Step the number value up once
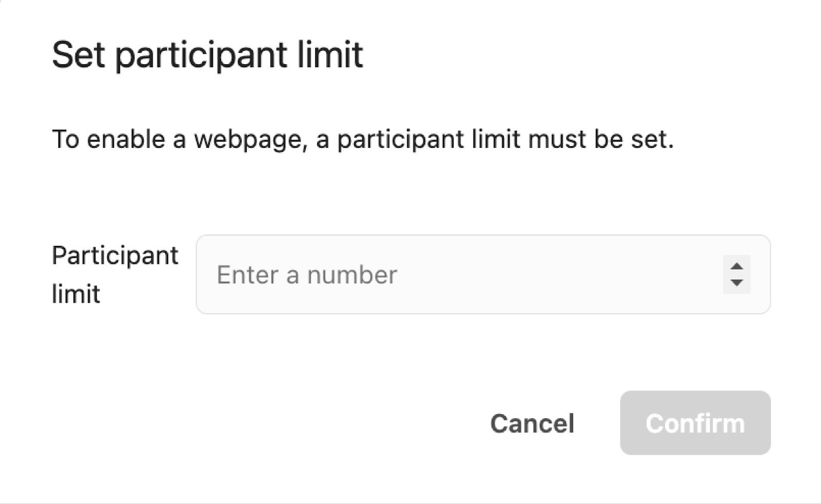Image resolution: width=821 pixels, height=504 pixels. [737, 266]
